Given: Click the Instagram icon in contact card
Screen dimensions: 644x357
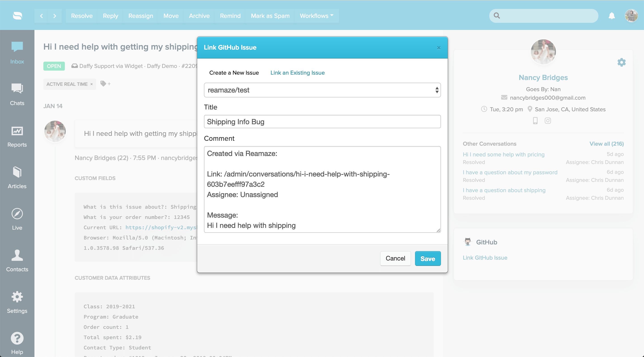Looking at the screenshot, I should point(548,121).
